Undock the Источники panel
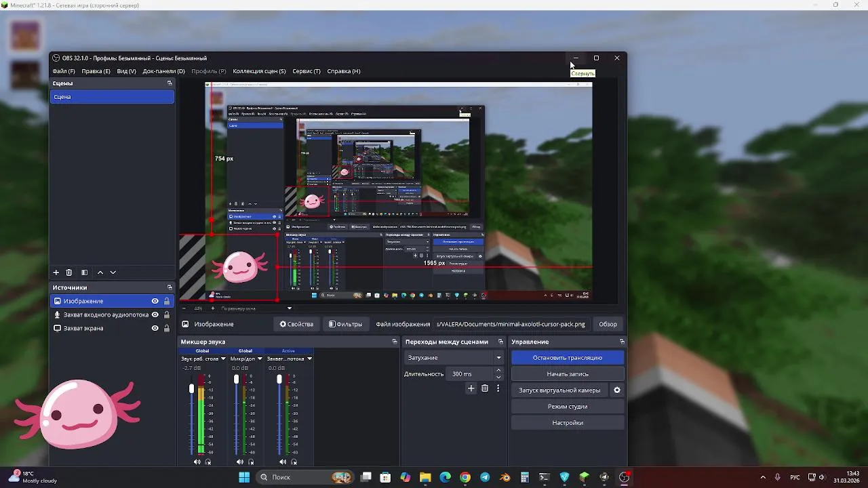Image resolution: width=868 pixels, height=488 pixels. [x=170, y=287]
